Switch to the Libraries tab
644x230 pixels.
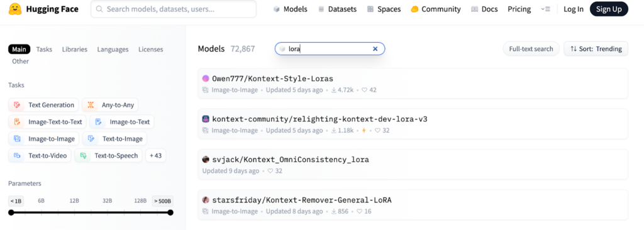(75, 49)
